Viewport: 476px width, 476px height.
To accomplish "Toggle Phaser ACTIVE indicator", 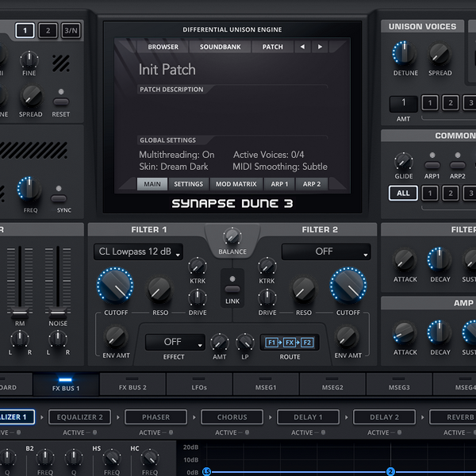I will pos(171,432).
